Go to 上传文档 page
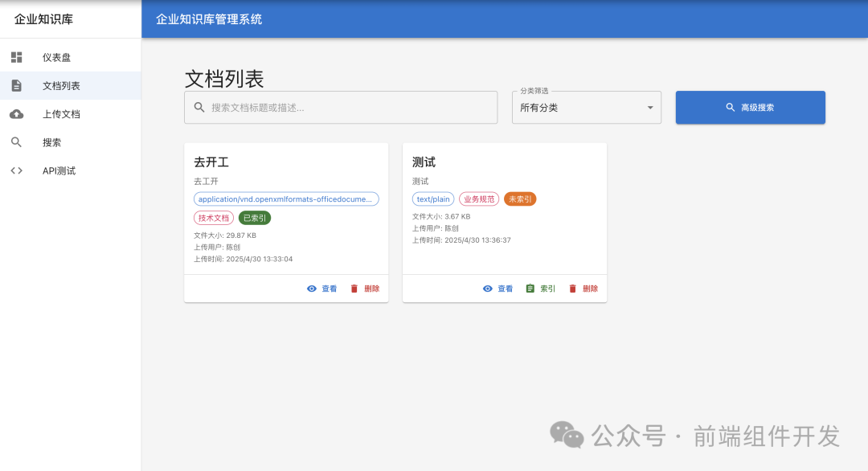 point(71,114)
